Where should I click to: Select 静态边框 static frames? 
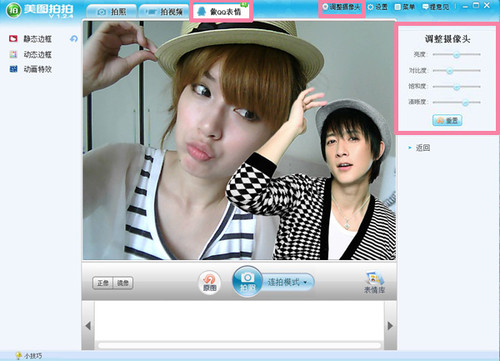point(30,39)
